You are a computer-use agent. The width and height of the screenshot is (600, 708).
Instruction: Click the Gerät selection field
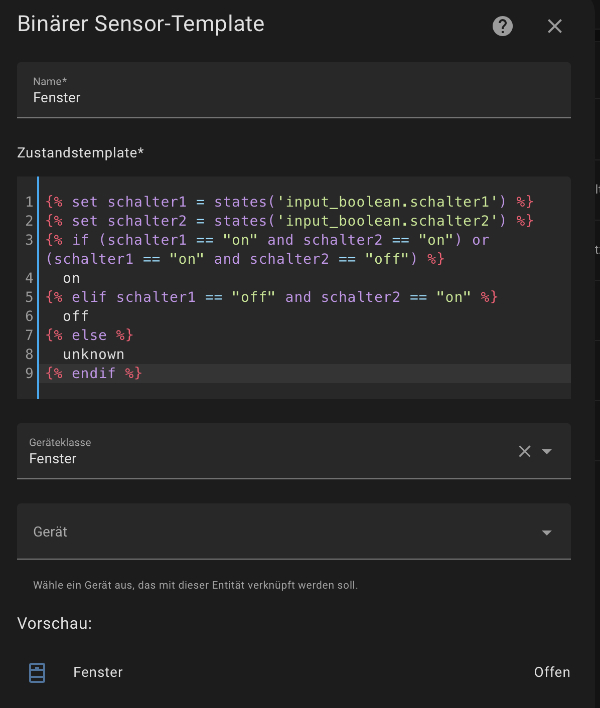270,532
